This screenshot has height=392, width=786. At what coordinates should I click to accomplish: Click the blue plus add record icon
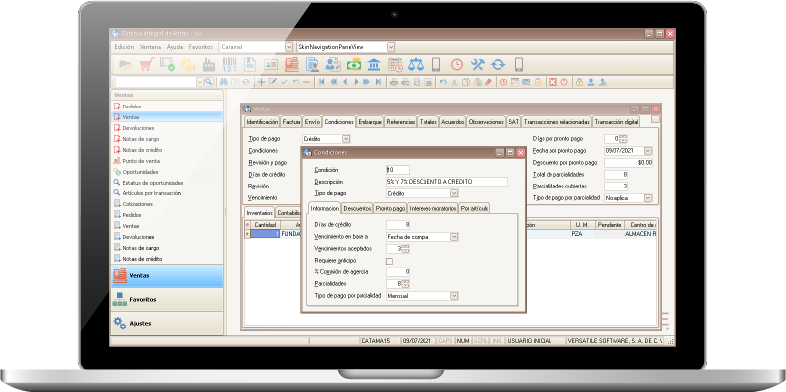261,82
